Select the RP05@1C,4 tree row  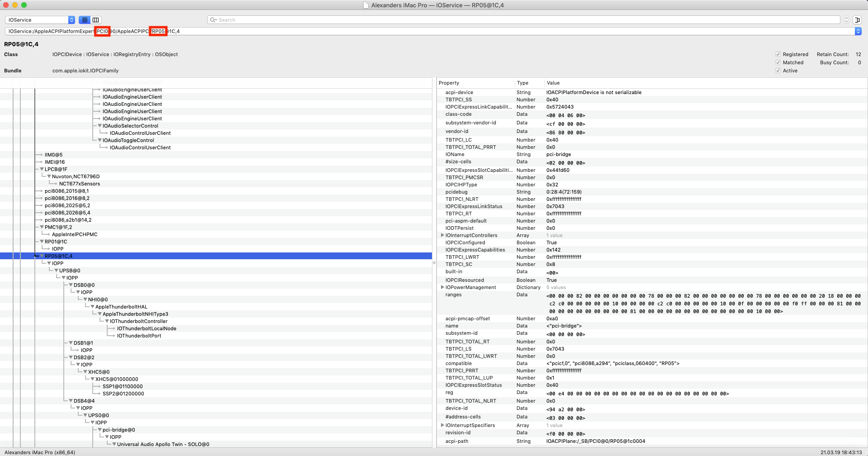pos(216,256)
